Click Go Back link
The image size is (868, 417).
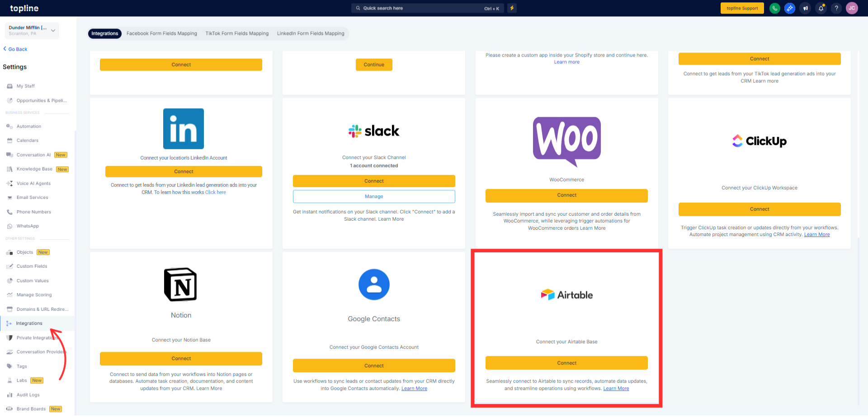click(x=15, y=49)
